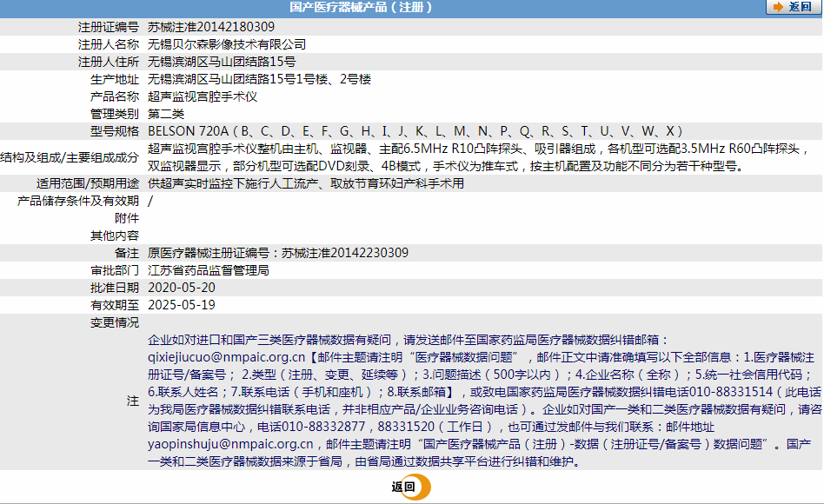
Task: Click production address ending 1号楼、2号楼
Action: click(x=260, y=79)
